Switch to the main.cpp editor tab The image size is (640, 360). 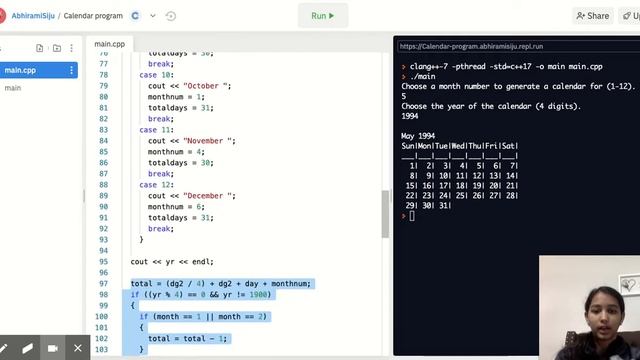109,44
